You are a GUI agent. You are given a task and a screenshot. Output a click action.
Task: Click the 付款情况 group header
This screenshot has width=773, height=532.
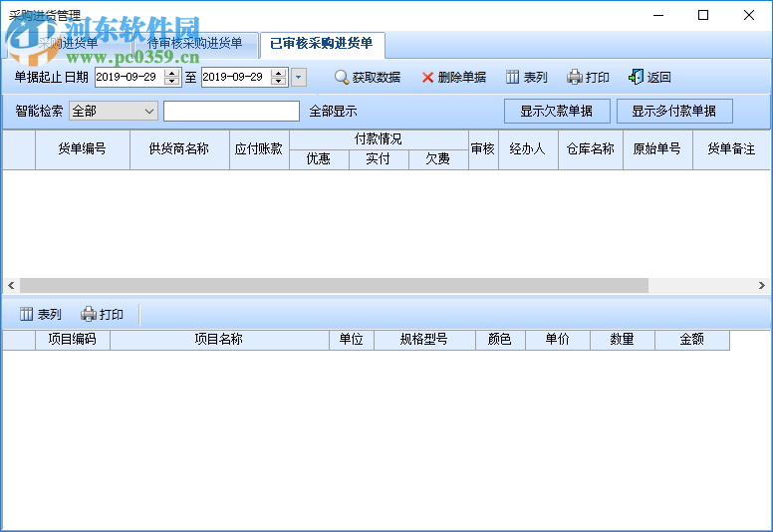pos(379,139)
